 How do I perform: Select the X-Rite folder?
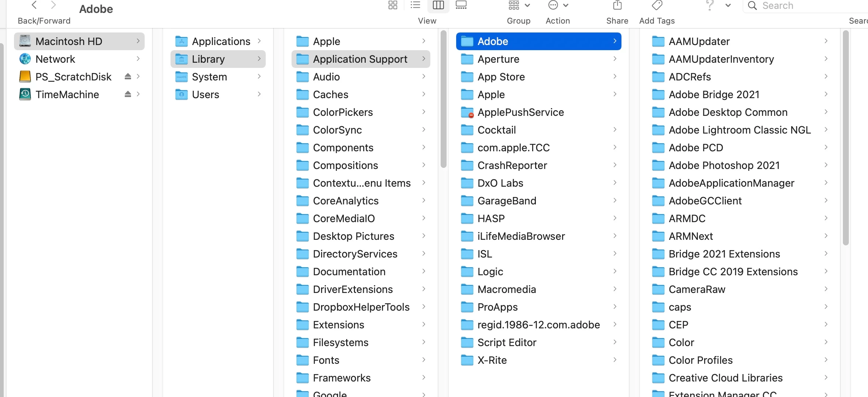click(x=539, y=360)
